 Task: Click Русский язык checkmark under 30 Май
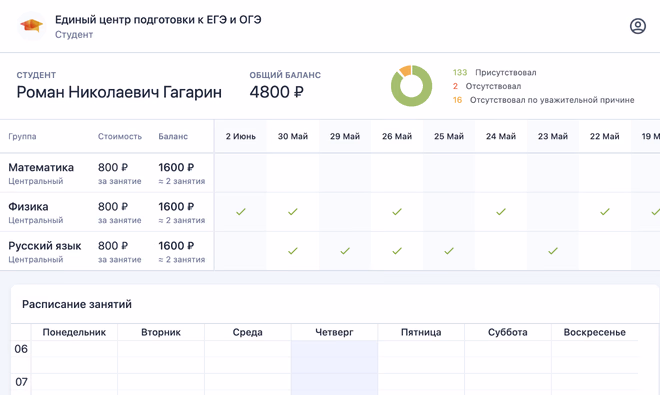coord(293,251)
